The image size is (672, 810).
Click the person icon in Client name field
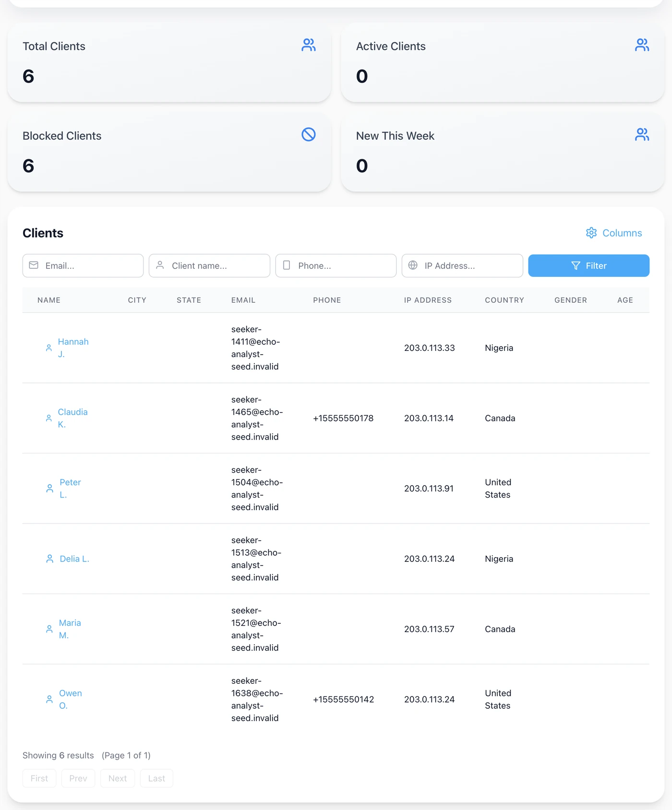[160, 265]
